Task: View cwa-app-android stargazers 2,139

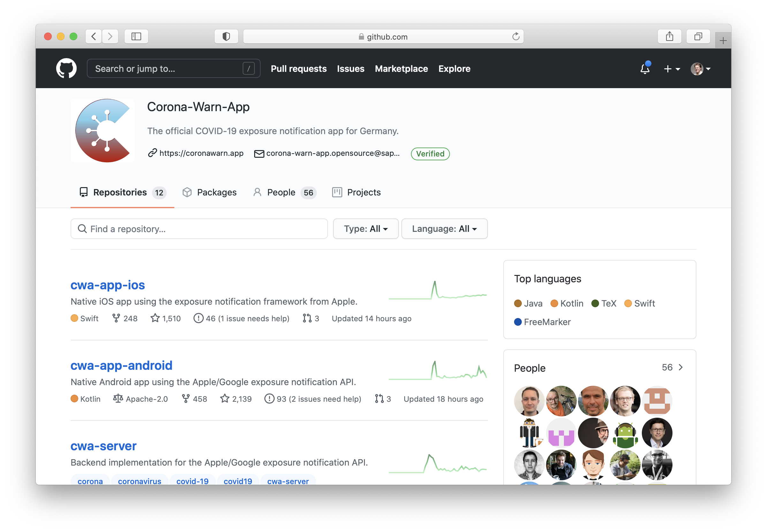Action: pos(236,399)
